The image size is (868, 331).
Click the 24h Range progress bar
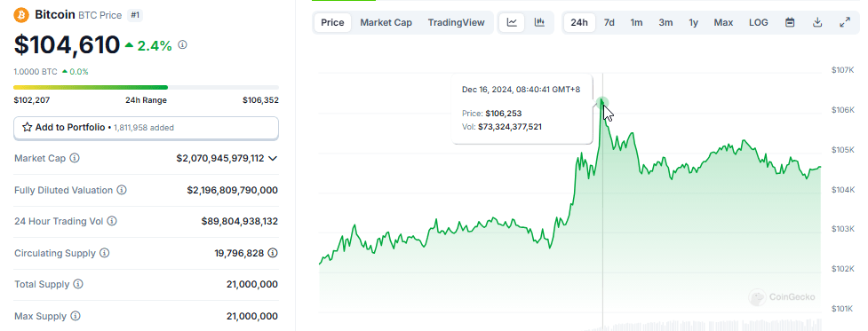146,87
